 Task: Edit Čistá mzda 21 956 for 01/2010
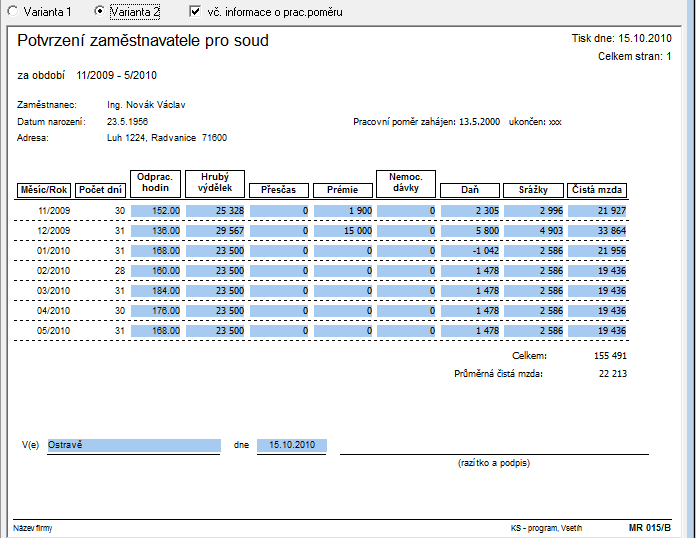click(597, 251)
